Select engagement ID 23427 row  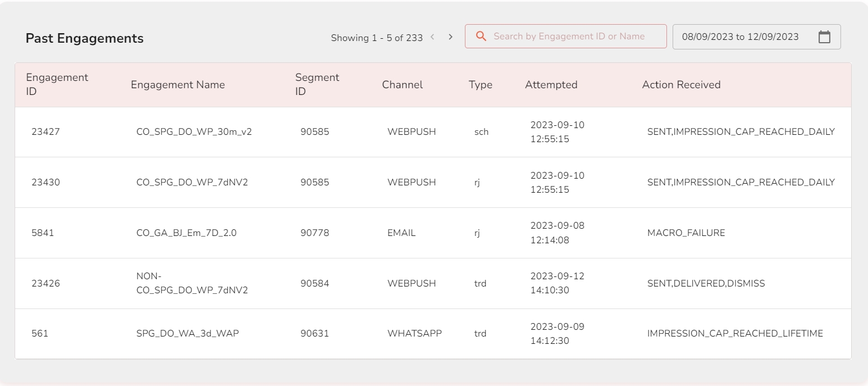click(45, 132)
